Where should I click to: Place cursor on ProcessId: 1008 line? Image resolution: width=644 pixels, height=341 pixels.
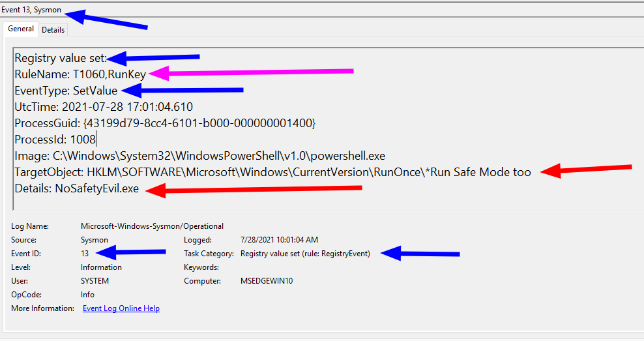55,140
